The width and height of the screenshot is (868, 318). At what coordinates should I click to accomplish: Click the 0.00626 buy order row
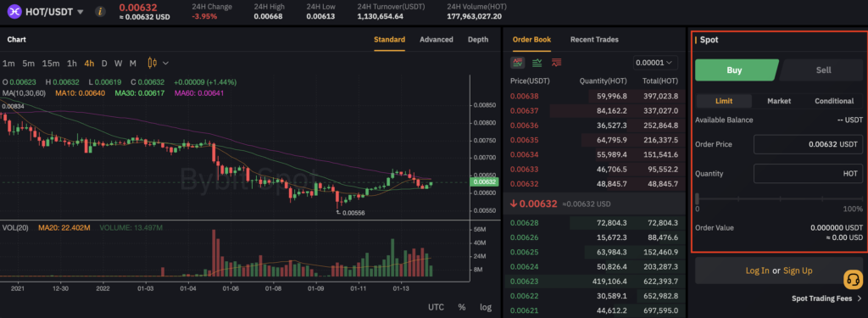pos(594,237)
